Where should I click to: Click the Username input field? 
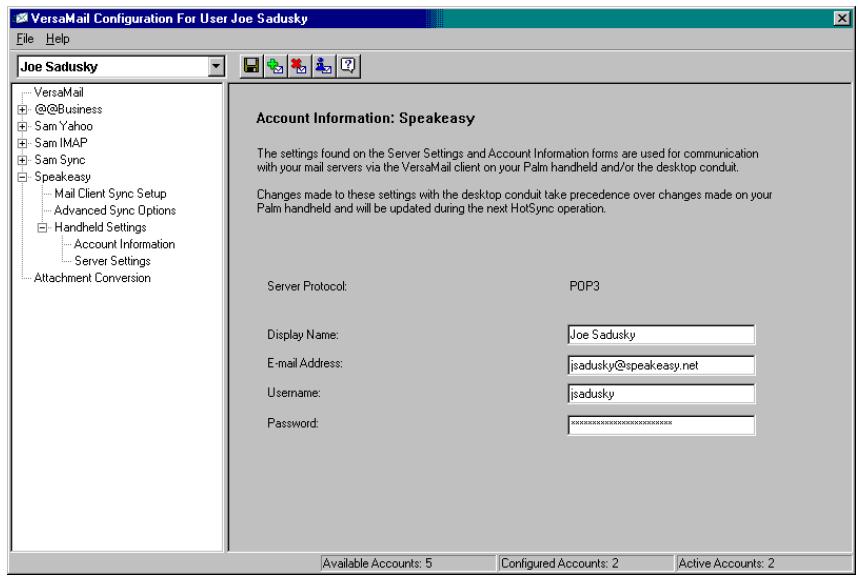[661, 393]
